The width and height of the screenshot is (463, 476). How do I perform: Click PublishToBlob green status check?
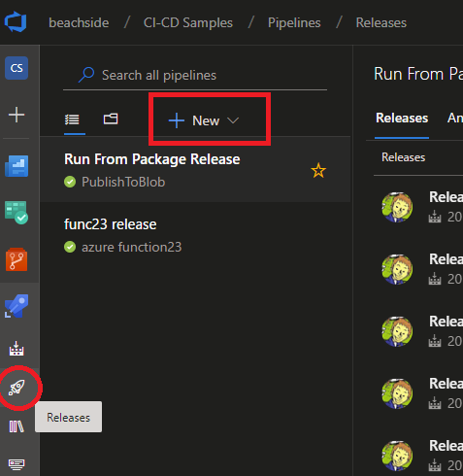click(70, 182)
